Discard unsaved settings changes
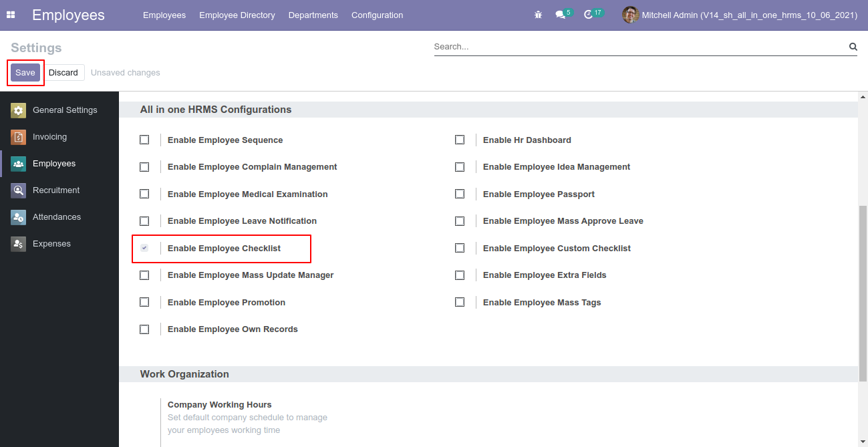Image resolution: width=868 pixels, height=447 pixels. [63, 73]
